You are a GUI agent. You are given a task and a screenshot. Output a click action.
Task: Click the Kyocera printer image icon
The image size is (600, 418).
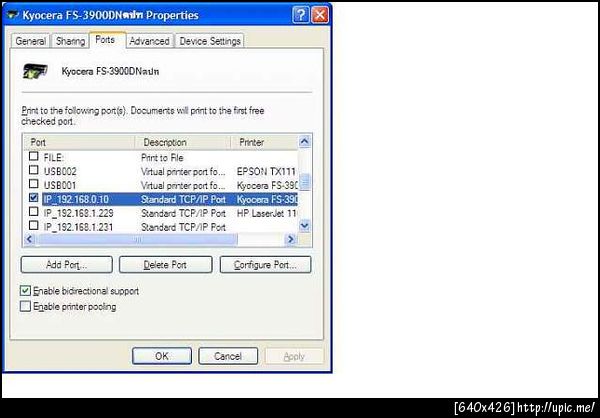[x=35, y=71]
